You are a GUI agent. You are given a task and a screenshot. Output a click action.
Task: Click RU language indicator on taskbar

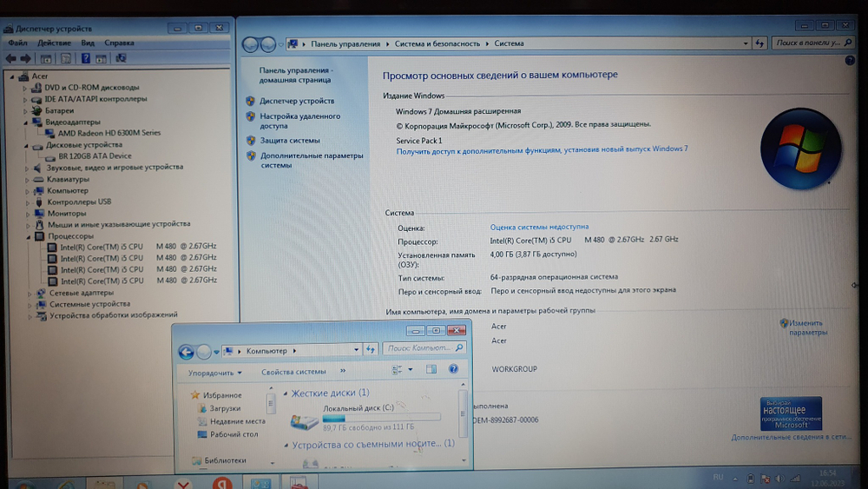coord(718,478)
